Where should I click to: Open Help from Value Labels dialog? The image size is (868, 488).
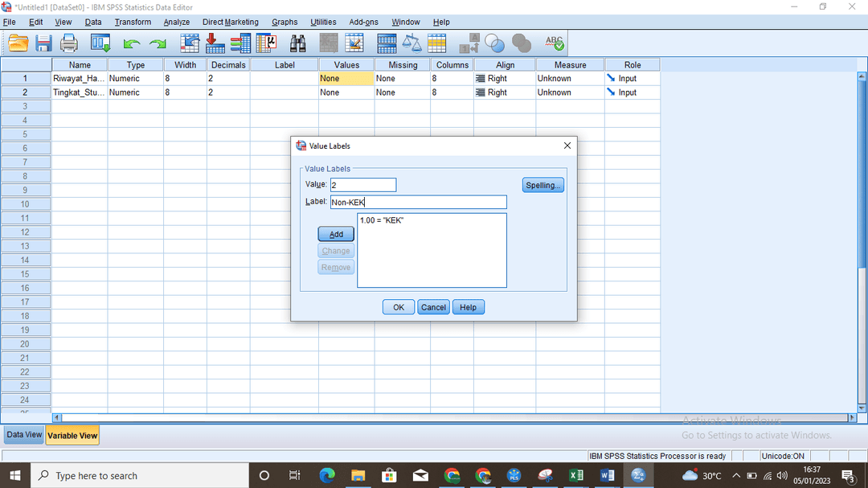tap(468, 307)
